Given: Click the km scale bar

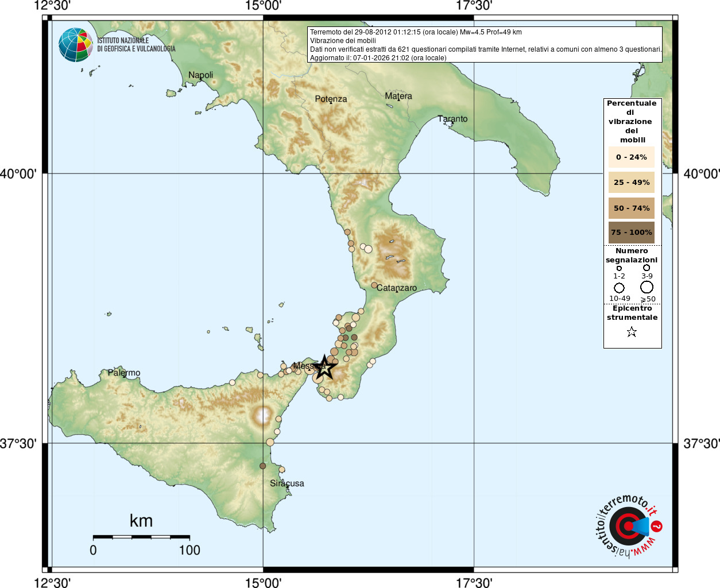Looking at the screenshot, I should click(x=141, y=537).
